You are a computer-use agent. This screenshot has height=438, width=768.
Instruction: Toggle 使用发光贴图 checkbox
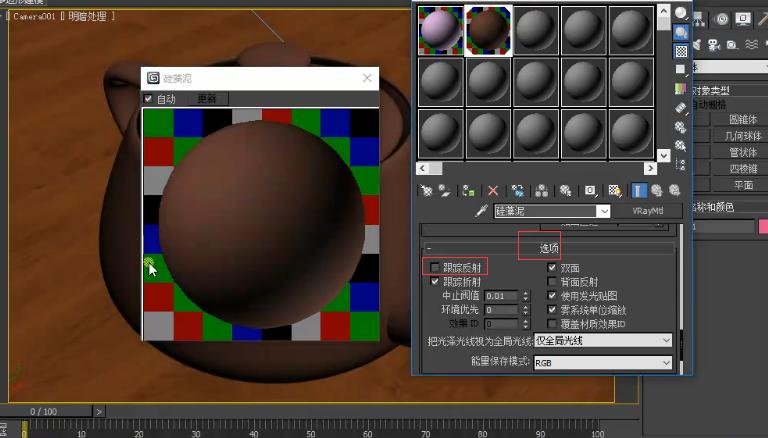[552, 295]
